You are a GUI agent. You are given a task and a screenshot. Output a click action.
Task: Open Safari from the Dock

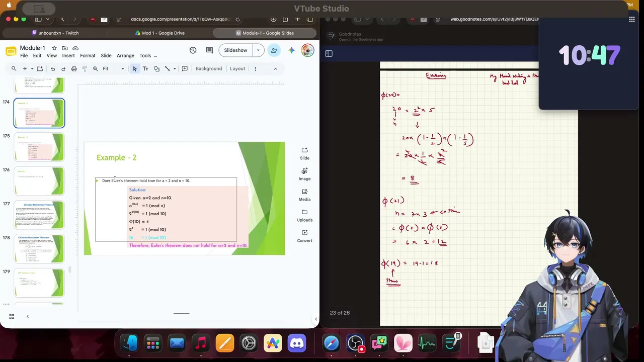tap(331, 343)
